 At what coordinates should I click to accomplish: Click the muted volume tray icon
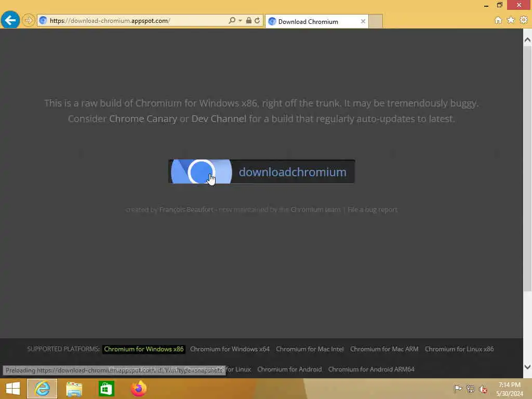(x=483, y=389)
